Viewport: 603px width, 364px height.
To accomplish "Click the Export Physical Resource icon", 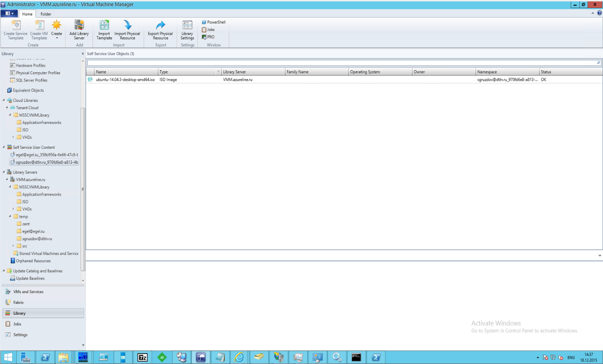I will point(160,30).
